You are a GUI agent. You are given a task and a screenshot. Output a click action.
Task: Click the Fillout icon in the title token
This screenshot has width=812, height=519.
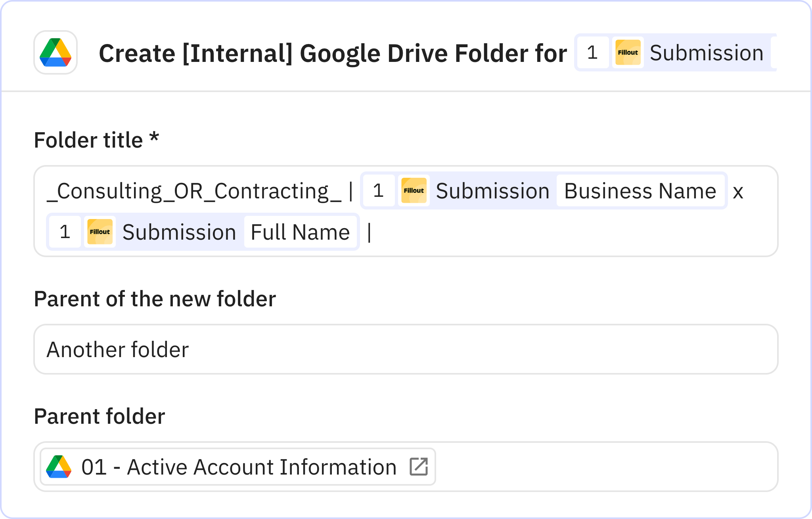628,52
